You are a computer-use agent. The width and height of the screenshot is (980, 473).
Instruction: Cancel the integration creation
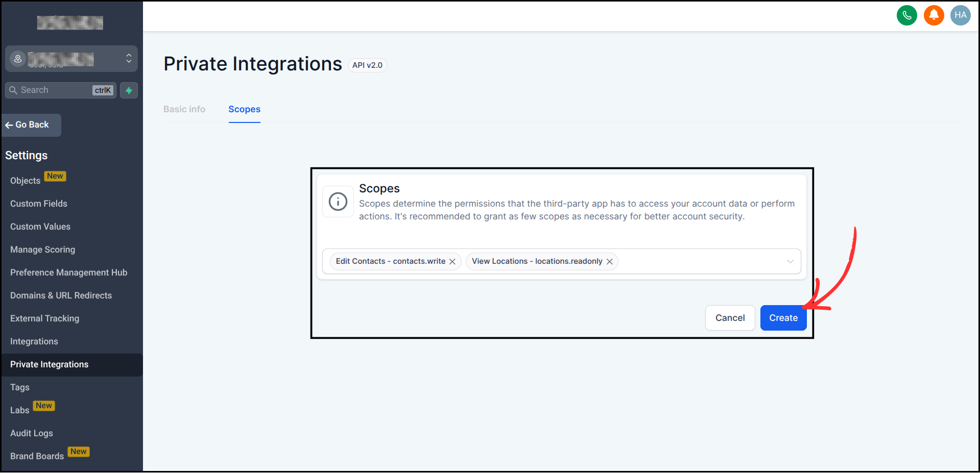(730, 317)
